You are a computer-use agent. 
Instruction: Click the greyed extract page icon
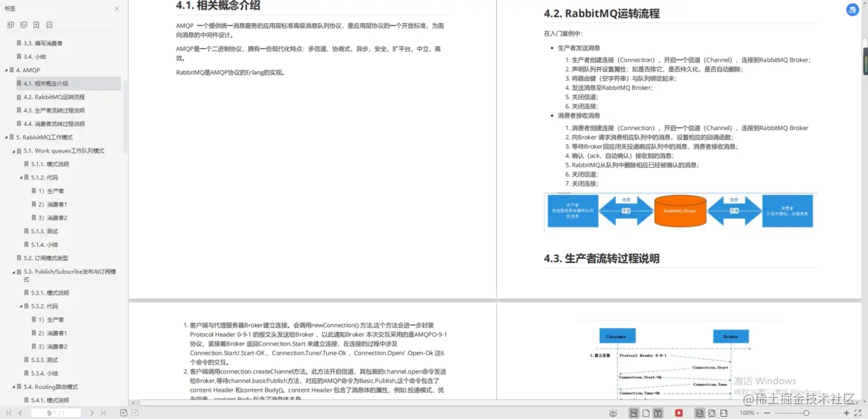[136, 413]
